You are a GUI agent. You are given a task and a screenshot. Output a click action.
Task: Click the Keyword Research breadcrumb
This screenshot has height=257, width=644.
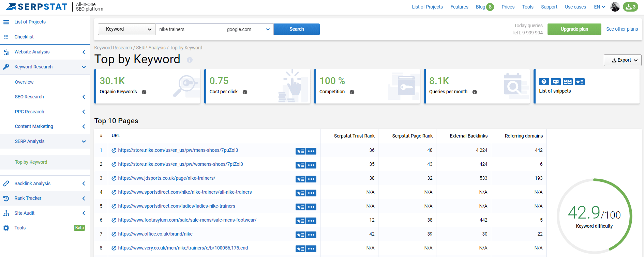tap(113, 48)
